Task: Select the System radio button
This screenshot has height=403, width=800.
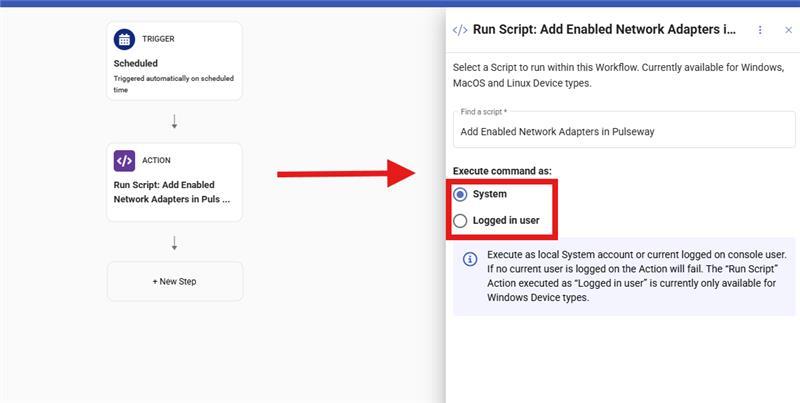Action: point(460,194)
